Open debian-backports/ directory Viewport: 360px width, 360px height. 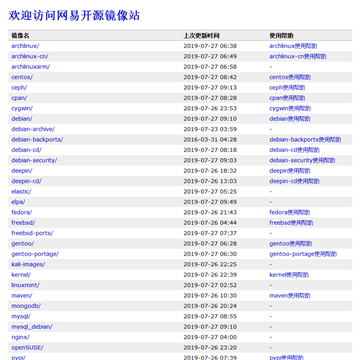pyautogui.click(x=37, y=140)
